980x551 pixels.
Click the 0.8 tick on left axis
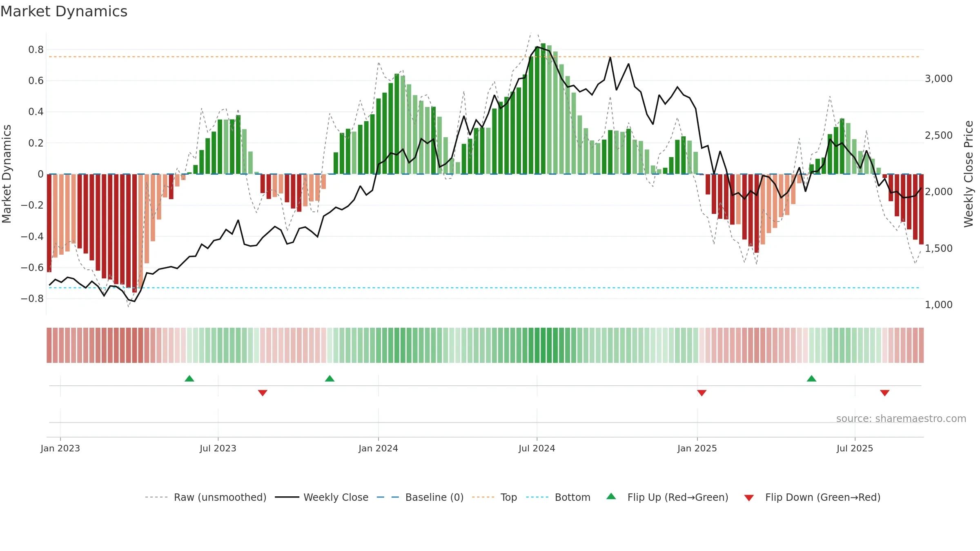tap(36, 50)
